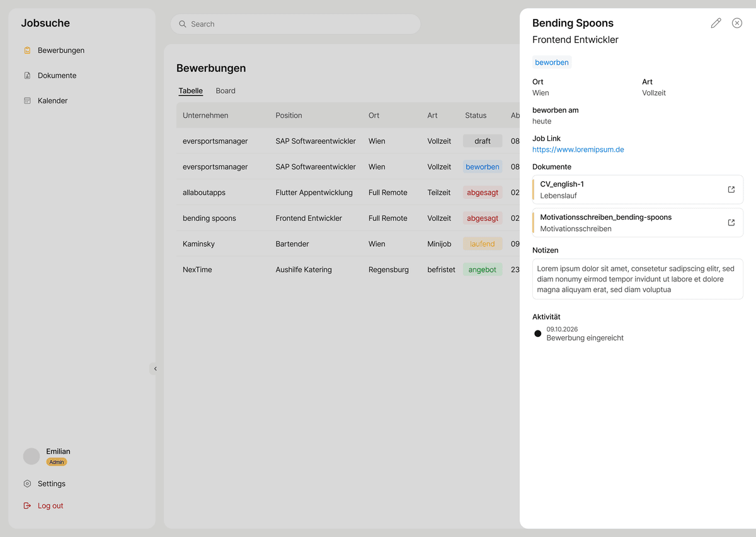Click the Status column header
The width and height of the screenshot is (756, 537).
tap(476, 115)
